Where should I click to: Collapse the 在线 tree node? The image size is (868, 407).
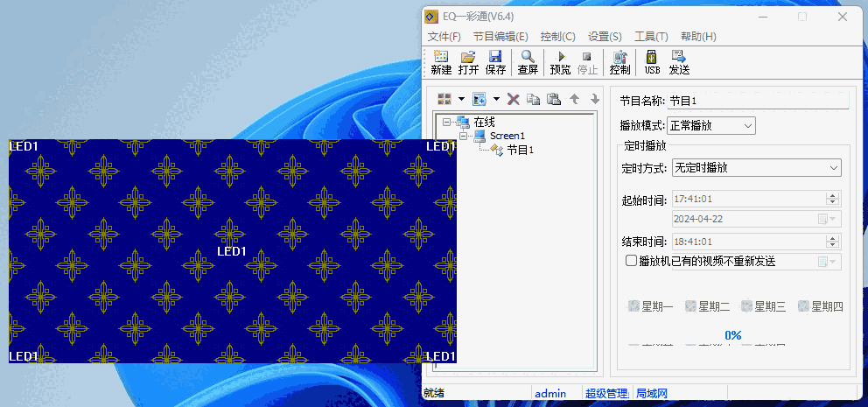(x=446, y=123)
